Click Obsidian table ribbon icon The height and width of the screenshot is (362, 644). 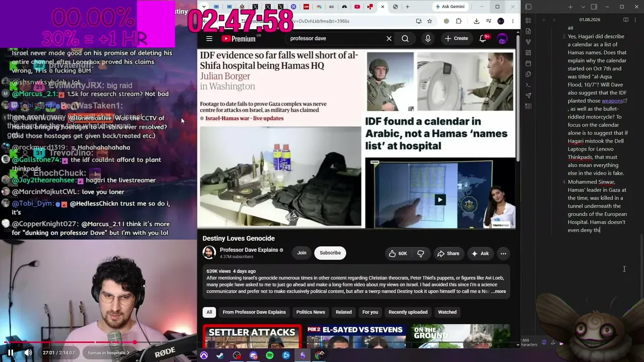[x=528, y=106]
